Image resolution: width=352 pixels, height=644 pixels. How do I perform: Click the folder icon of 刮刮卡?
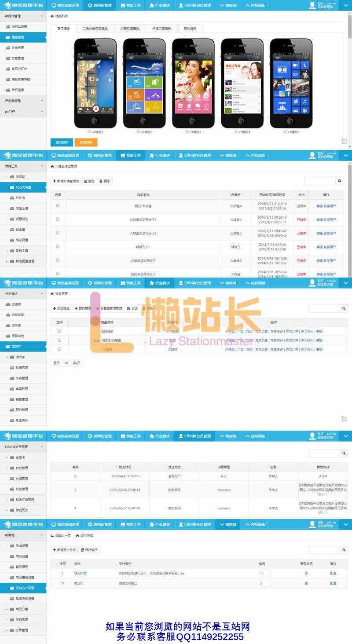12,198
